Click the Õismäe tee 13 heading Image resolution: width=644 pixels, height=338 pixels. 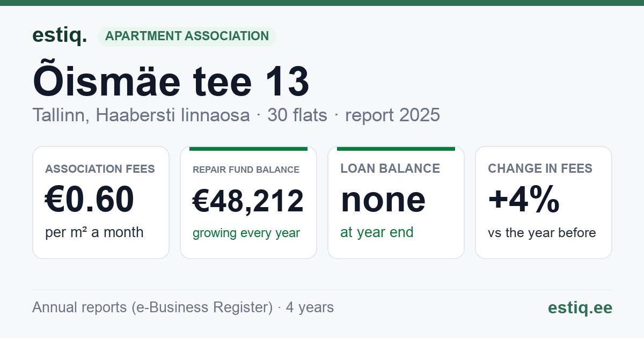click(171, 82)
